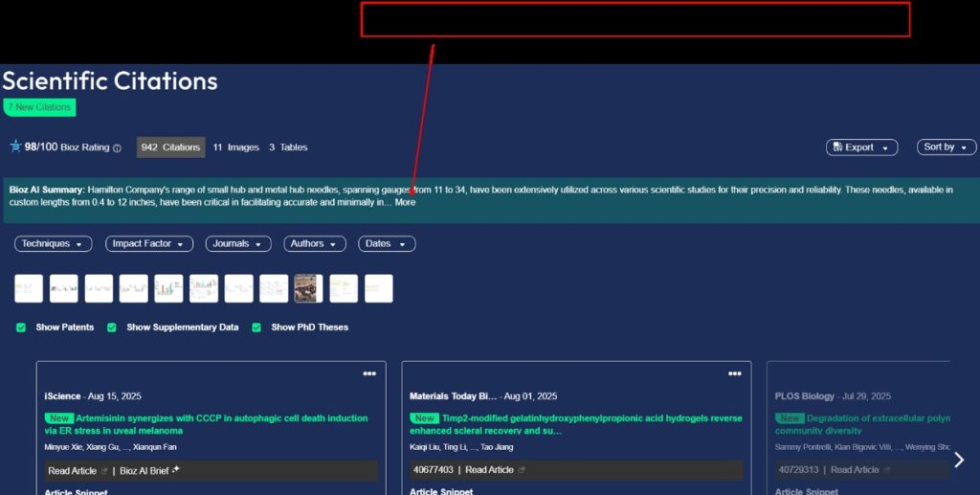980x495 pixels.
Task: Click external link icon beside iScience Read Article
Action: tap(104, 470)
